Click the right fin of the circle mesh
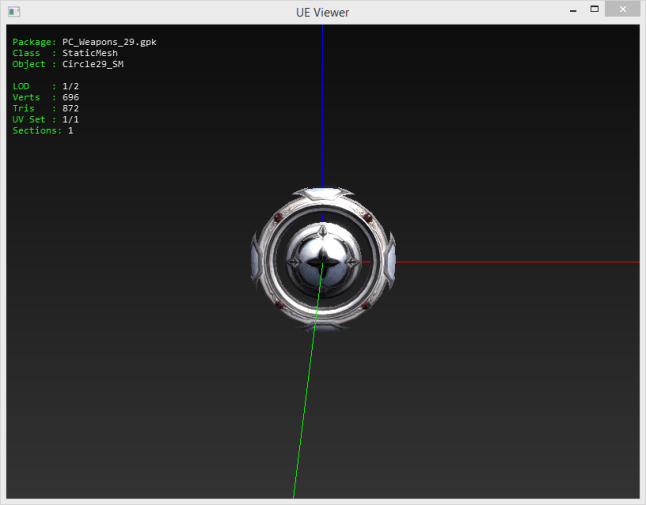 click(391, 259)
